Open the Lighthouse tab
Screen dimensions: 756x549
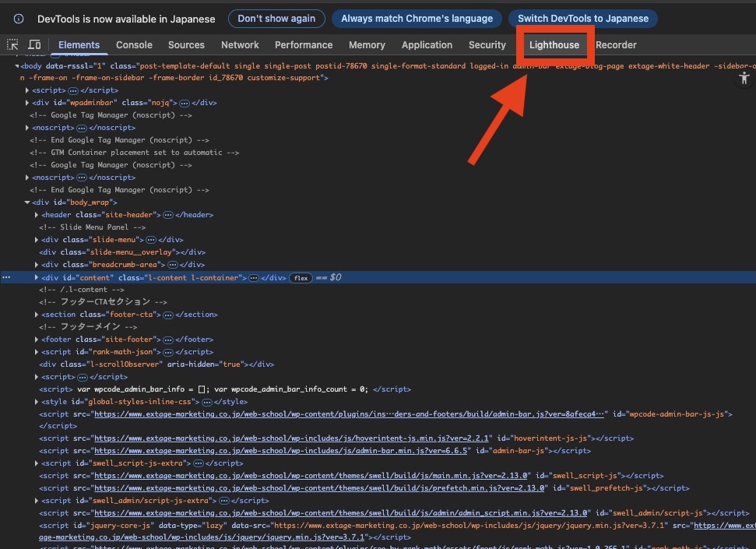pyautogui.click(x=554, y=45)
